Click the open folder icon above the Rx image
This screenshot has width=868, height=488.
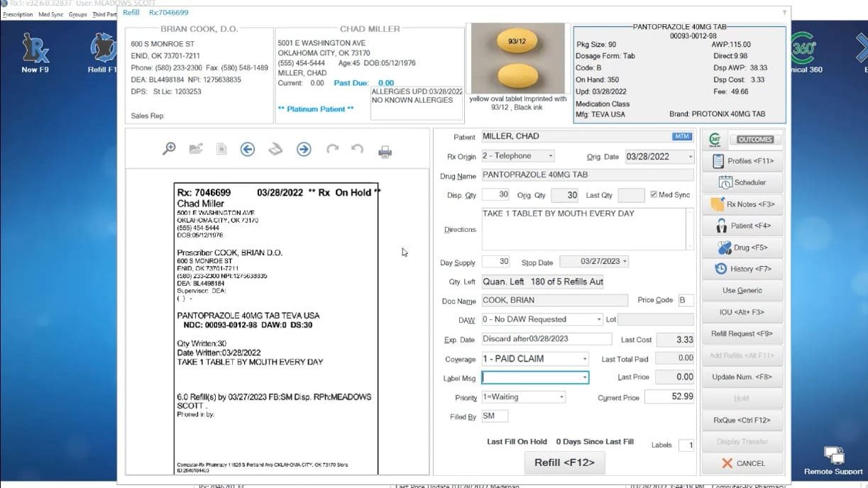pos(196,149)
